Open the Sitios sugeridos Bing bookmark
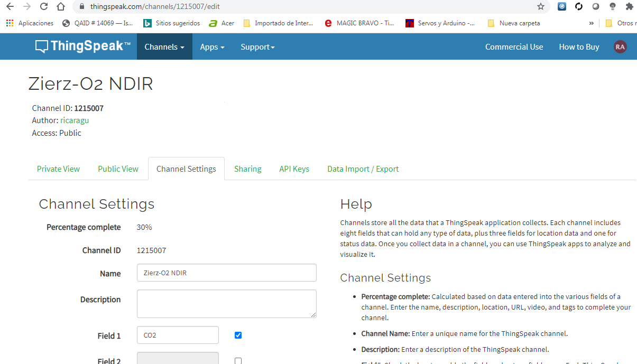Image resolution: width=637 pixels, height=364 pixels. (172, 23)
